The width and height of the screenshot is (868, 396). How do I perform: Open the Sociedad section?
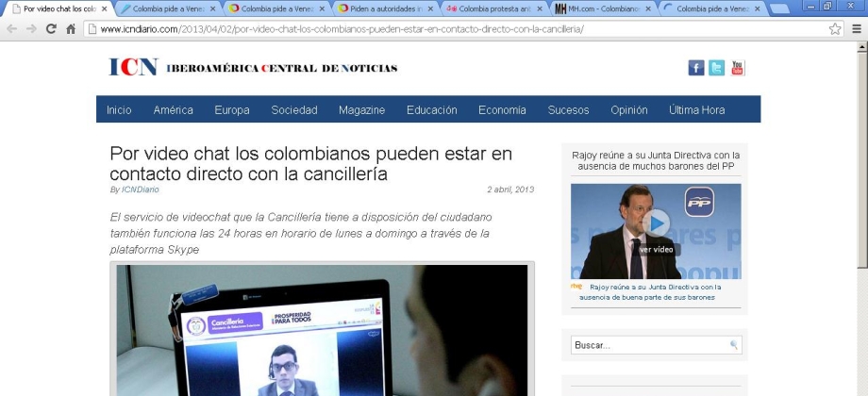coord(294,110)
